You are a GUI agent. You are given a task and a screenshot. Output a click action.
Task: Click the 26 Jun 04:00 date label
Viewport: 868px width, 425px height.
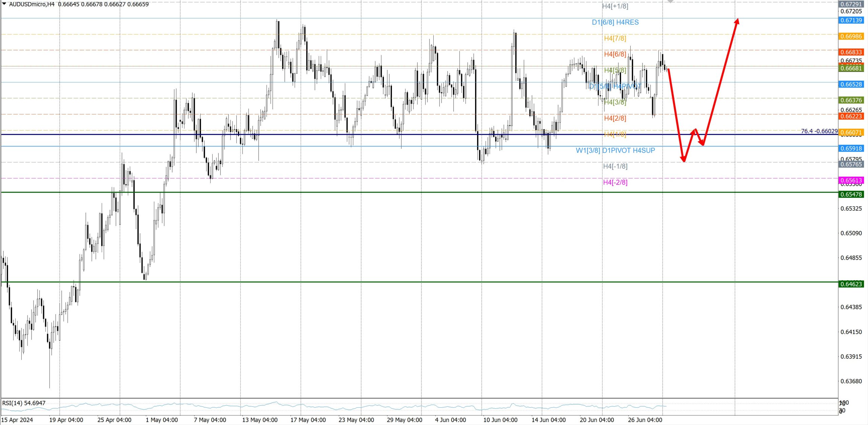click(645, 420)
